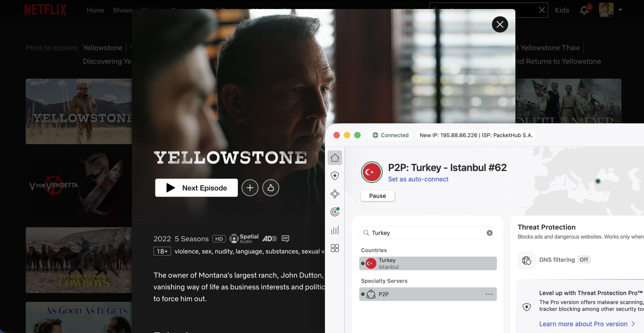Image resolution: width=644 pixels, height=333 pixels.
Task: Open the speed statistics bars icon
Action: [x=335, y=230]
